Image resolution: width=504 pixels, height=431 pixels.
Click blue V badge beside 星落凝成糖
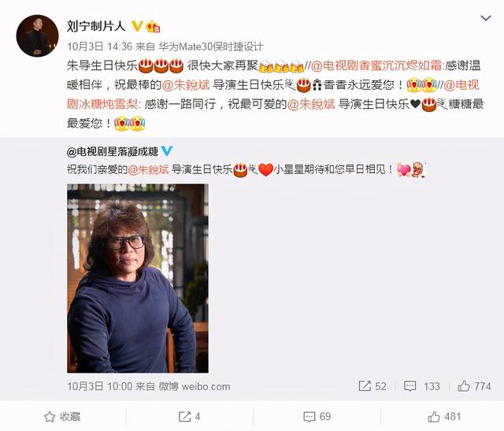(167, 150)
